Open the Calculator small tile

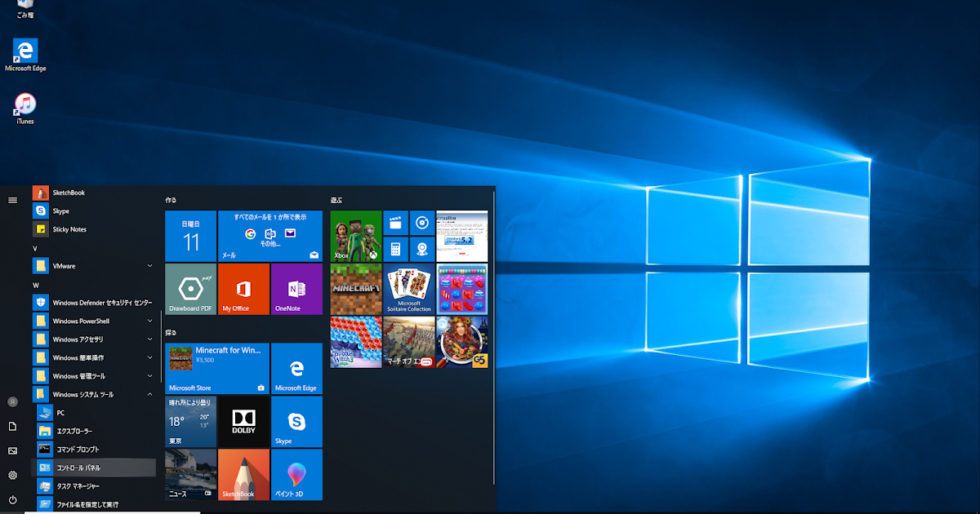(396, 250)
